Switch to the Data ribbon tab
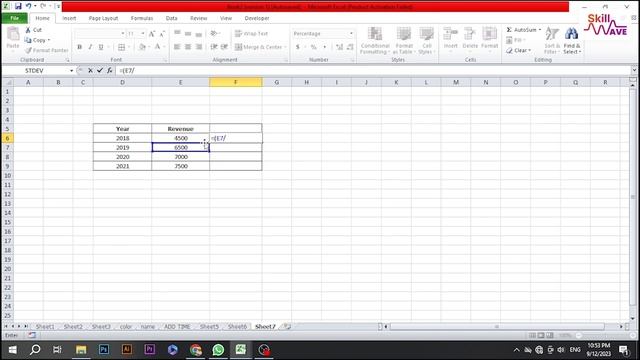 (x=171, y=18)
